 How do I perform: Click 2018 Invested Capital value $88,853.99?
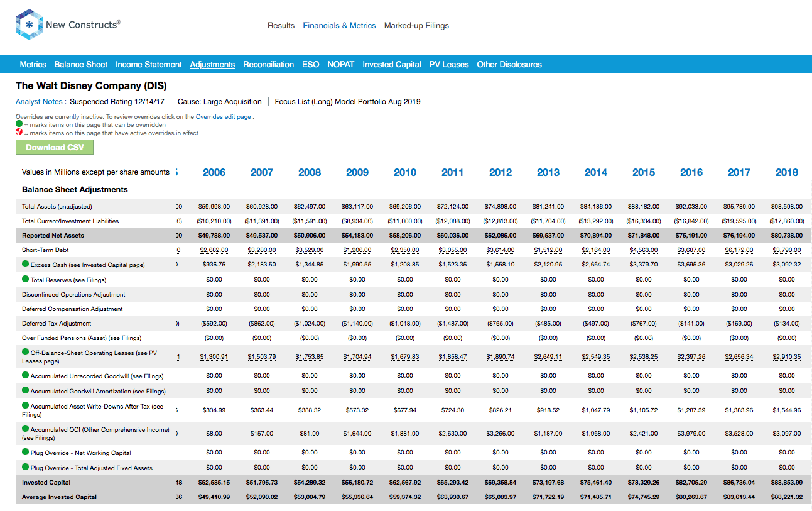pyautogui.click(x=787, y=483)
